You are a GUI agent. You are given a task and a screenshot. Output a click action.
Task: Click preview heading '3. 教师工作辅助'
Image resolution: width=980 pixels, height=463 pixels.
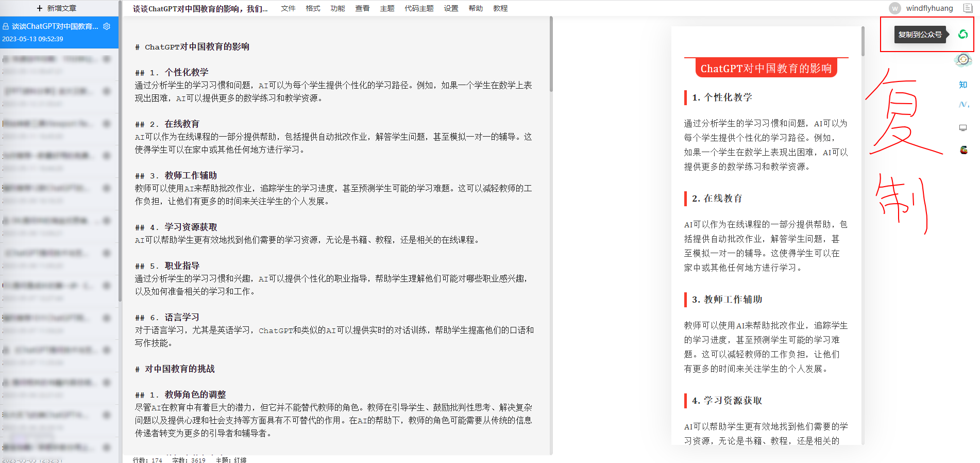(x=727, y=300)
